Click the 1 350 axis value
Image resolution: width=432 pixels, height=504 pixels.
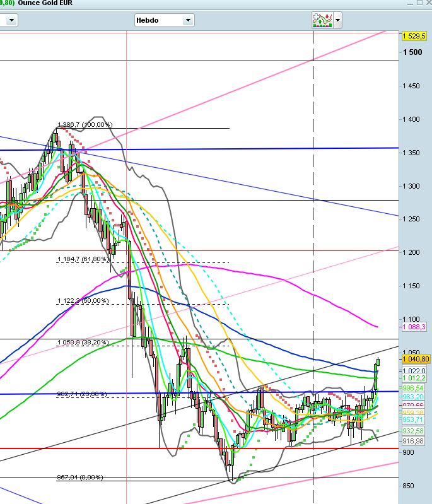tap(411, 153)
